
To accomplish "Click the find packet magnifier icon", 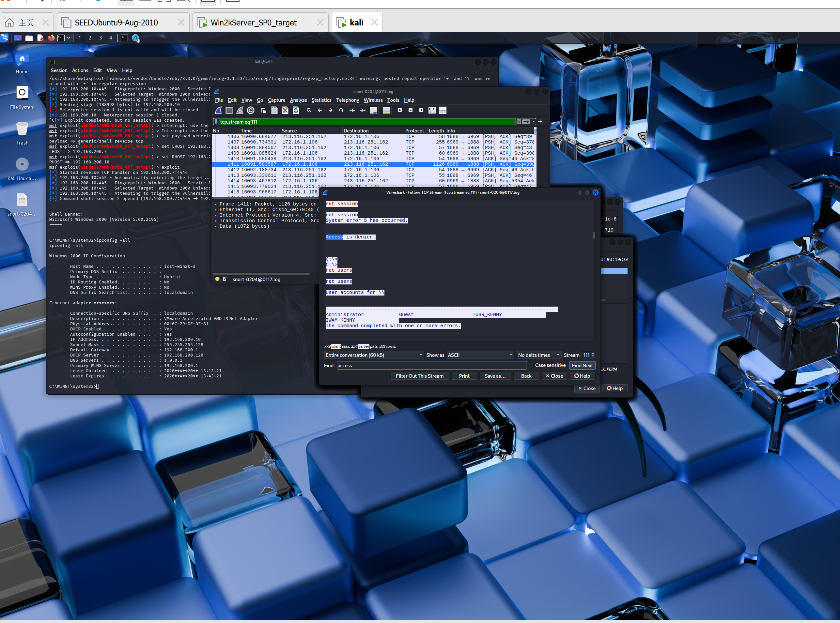I will tap(309, 110).
